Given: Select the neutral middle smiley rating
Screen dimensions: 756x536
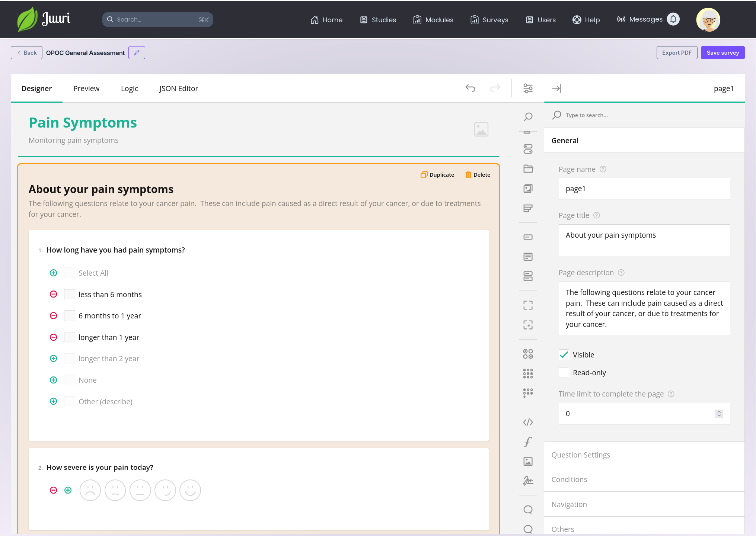Looking at the screenshot, I should pos(140,490).
